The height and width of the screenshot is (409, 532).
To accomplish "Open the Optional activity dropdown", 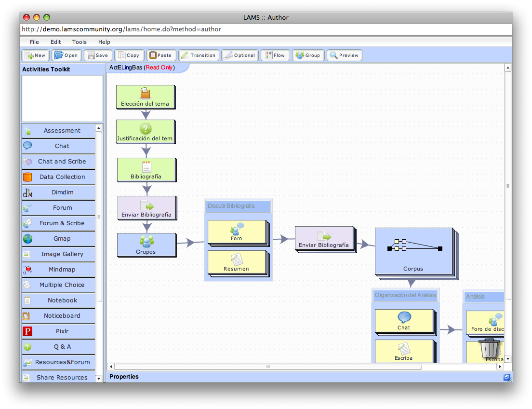I will click(240, 55).
